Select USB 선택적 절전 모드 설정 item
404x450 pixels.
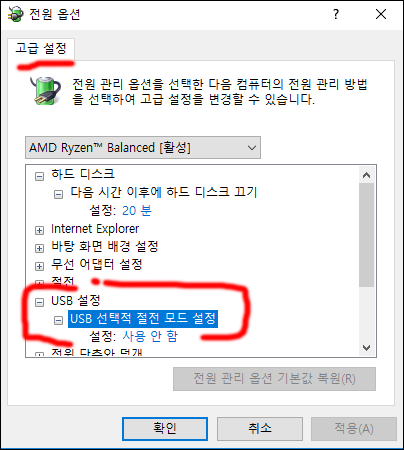tap(143, 319)
